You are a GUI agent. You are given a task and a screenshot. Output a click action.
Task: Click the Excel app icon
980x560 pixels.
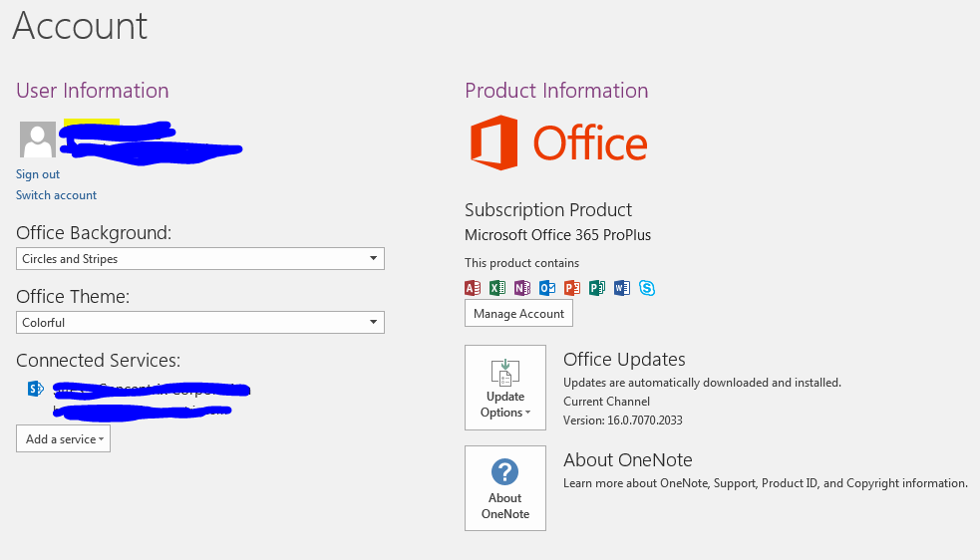pos(497,288)
